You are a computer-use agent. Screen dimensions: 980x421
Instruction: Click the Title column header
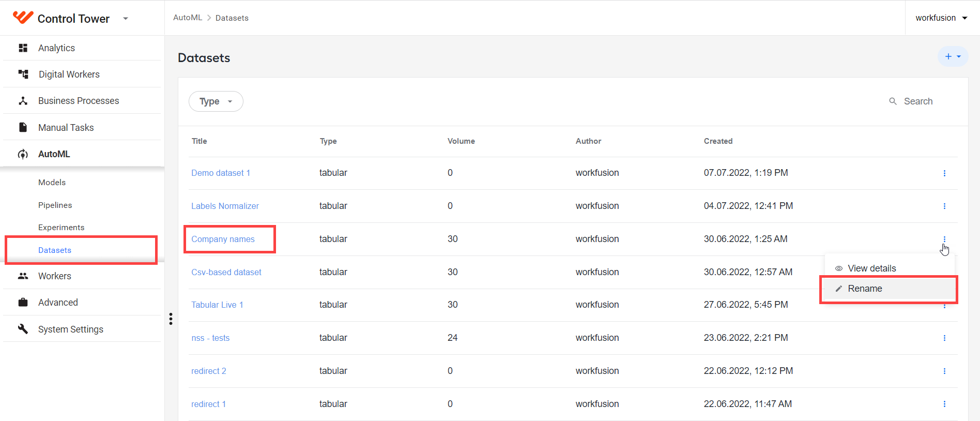point(199,141)
